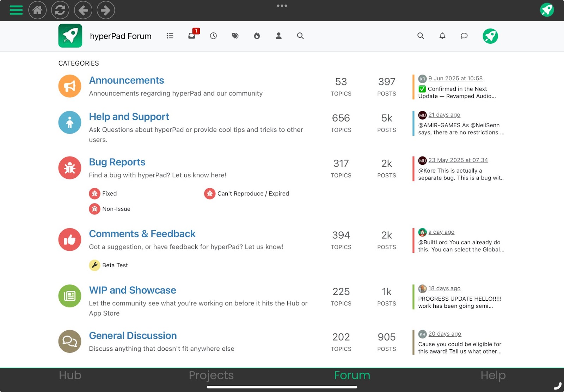Open post dated 23 May 2025 at 07:34
The width and height of the screenshot is (564, 392).
[458, 160]
